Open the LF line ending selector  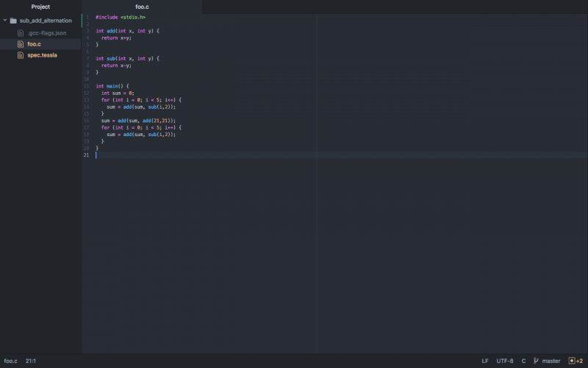[x=484, y=361]
